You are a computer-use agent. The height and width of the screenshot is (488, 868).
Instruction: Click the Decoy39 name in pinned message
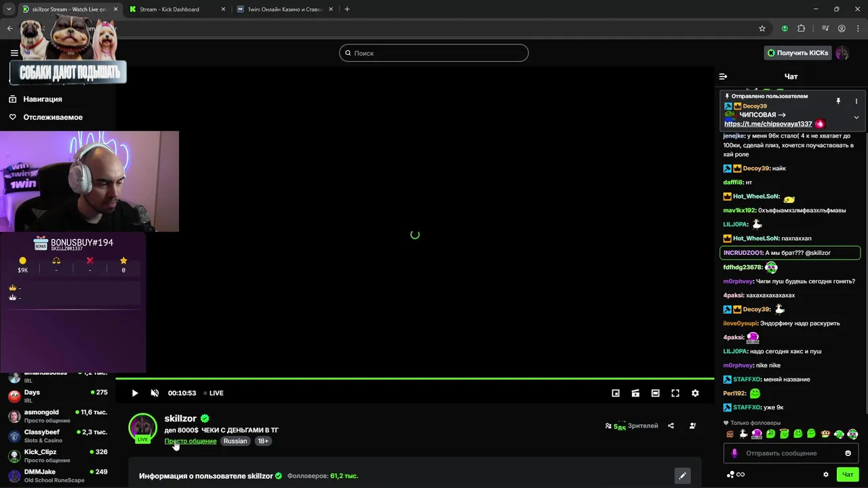click(x=755, y=106)
